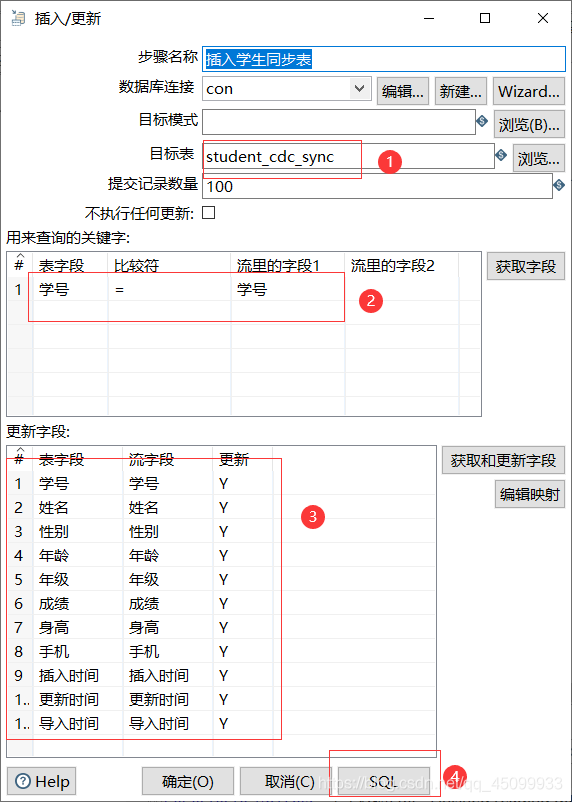The height and width of the screenshot is (802, 572).
Task: Click the 获取和更新字段 button
Action: 503,460
